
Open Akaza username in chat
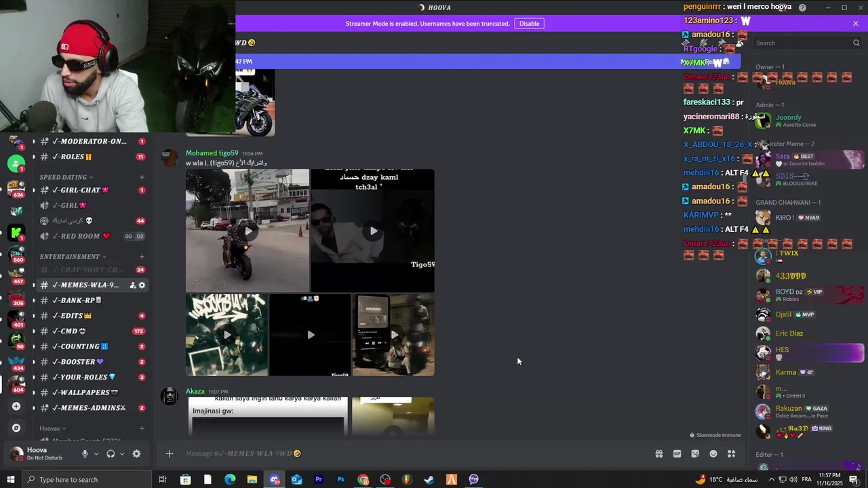(x=195, y=391)
